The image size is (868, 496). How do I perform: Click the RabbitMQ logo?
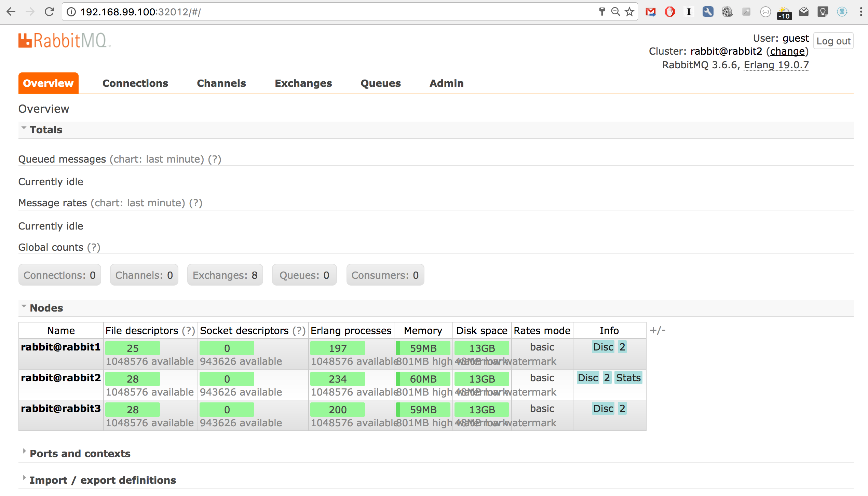click(64, 41)
